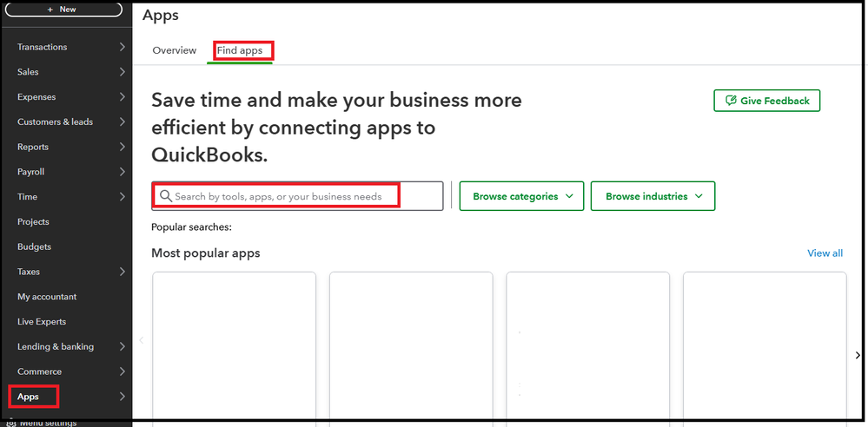Expand the Payroll chevron arrow
The height and width of the screenshot is (427, 868).
click(122, 172)
